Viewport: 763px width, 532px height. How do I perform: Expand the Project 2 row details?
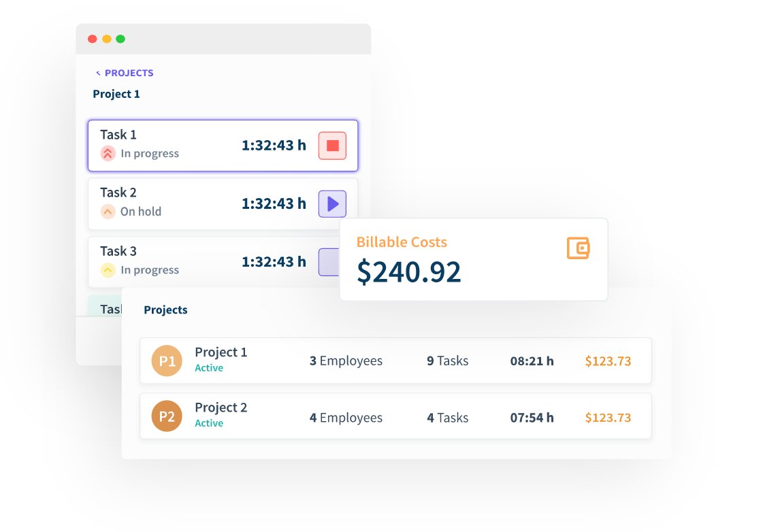[x=395, y=416]
